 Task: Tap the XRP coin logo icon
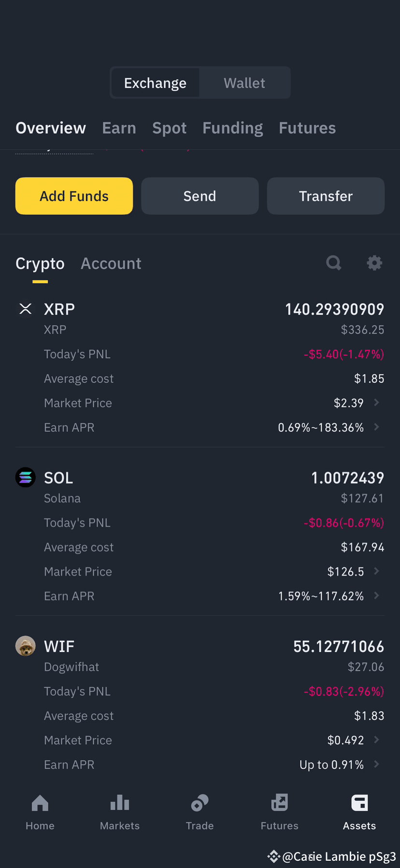pos(25,309)
